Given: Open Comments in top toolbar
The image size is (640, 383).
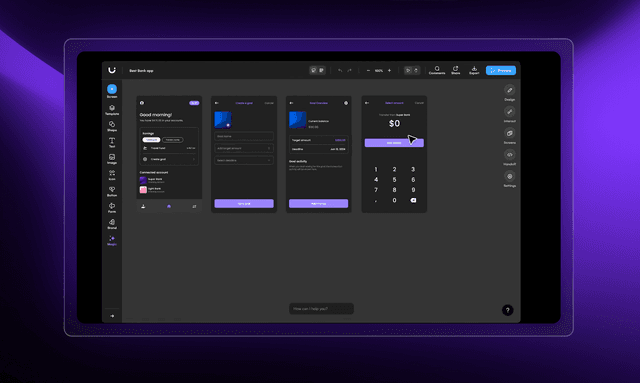Looking at the screenshot, I should coord(437,70).
